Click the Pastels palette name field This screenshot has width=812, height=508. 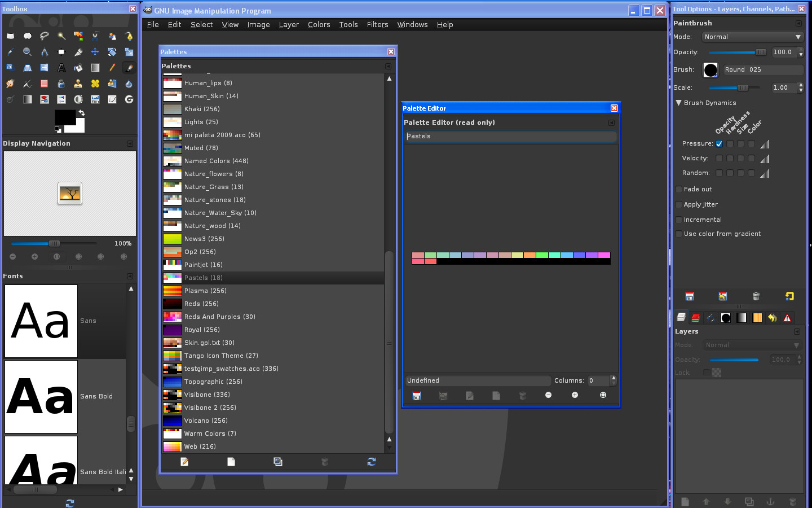510,136
